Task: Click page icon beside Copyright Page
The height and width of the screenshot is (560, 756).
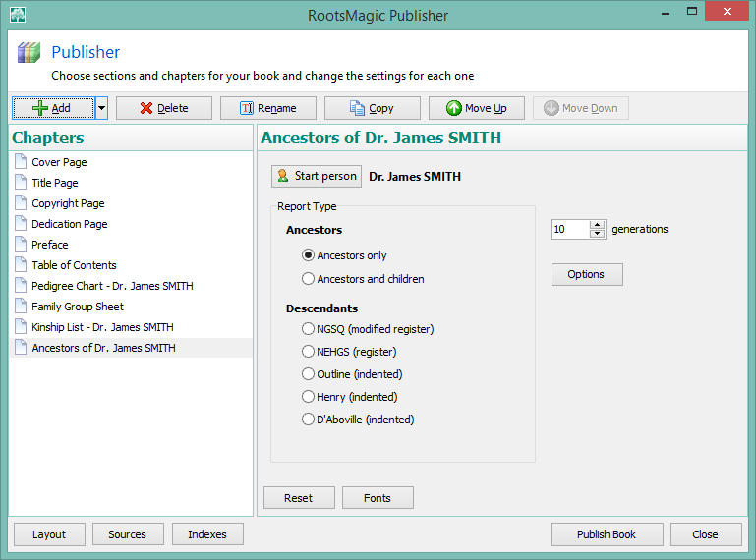Action: 21,203
